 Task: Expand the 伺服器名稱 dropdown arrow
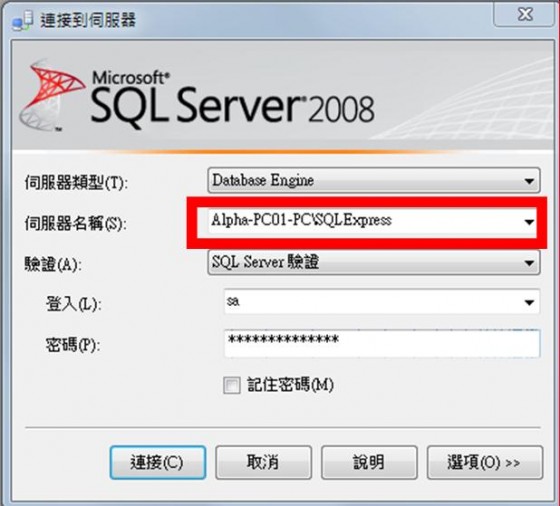(529, 222)
